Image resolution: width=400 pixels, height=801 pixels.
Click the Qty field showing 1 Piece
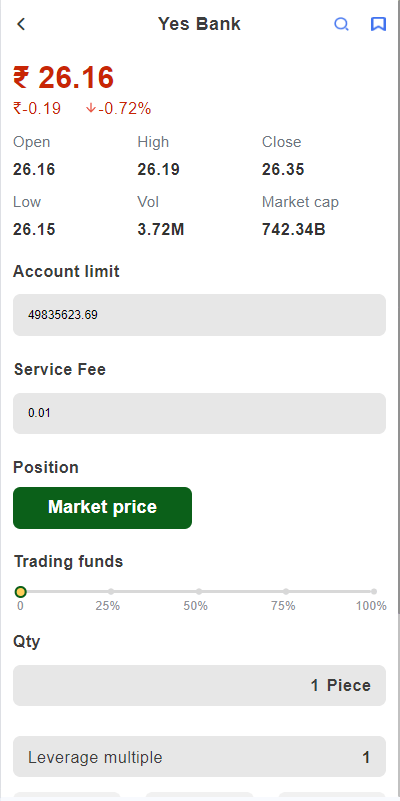pos(199,685)
